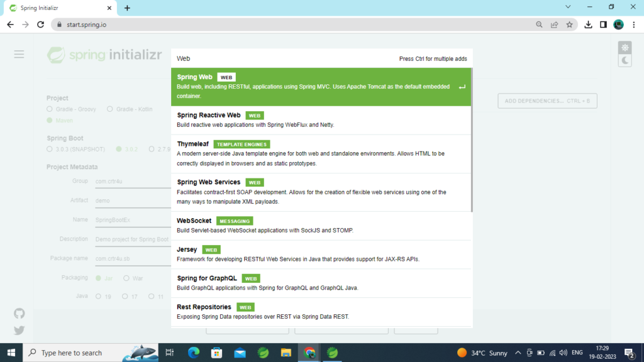The image size is (644, 362).
Task: Select Java 19
Action: pos(103,297)
